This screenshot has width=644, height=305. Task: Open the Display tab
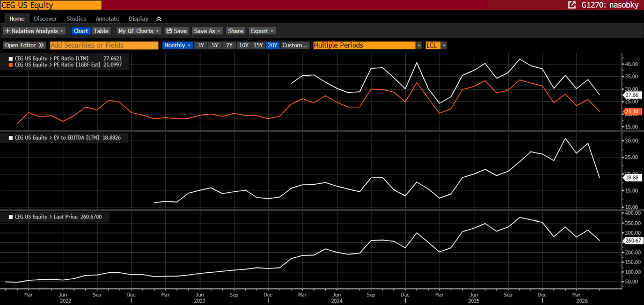click(138, 19)
